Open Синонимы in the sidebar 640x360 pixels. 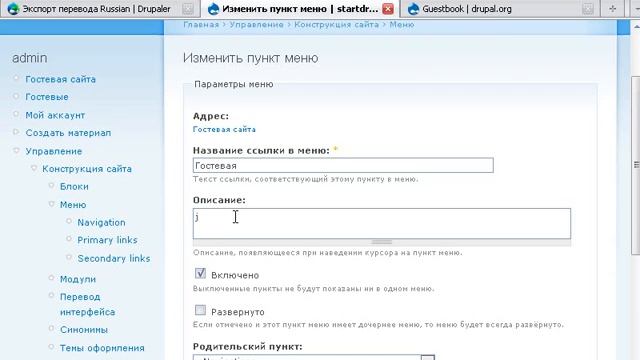[x=84, y=329]
